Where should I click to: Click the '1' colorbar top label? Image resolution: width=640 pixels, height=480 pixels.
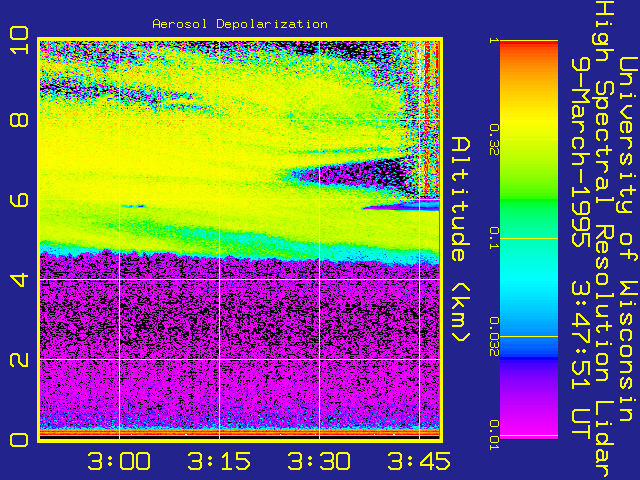pos(493,40)
